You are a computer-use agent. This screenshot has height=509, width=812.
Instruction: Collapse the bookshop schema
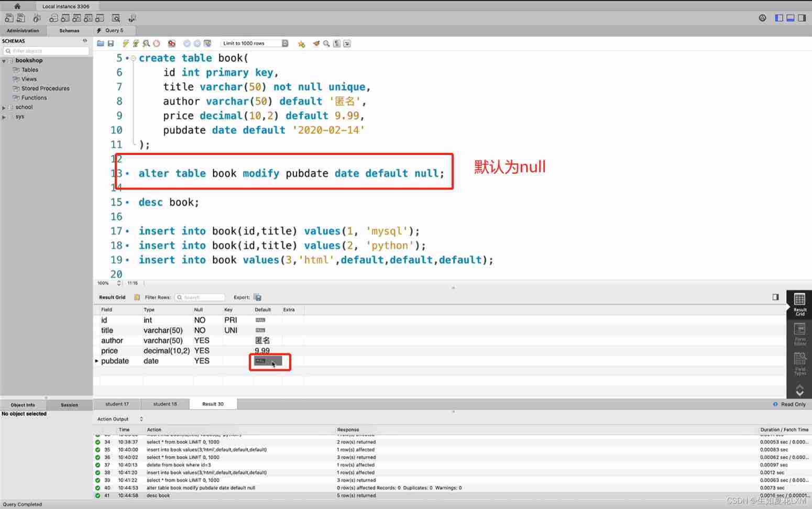4,61
